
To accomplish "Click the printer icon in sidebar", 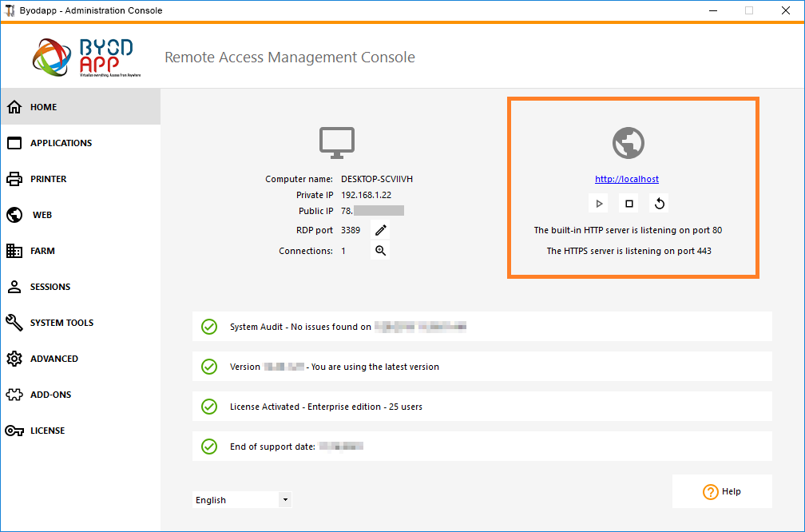I will pyautogui.click(x=14, y=179).
